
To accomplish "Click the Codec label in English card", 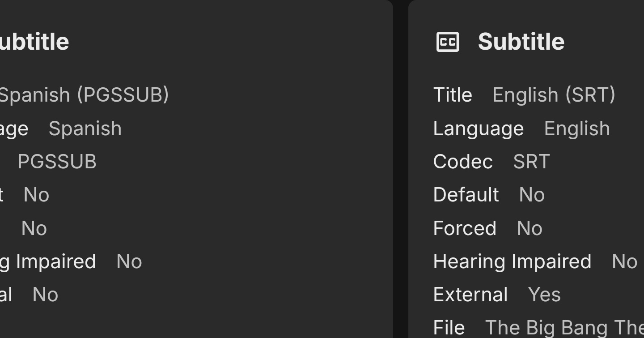I will point(463,162).
